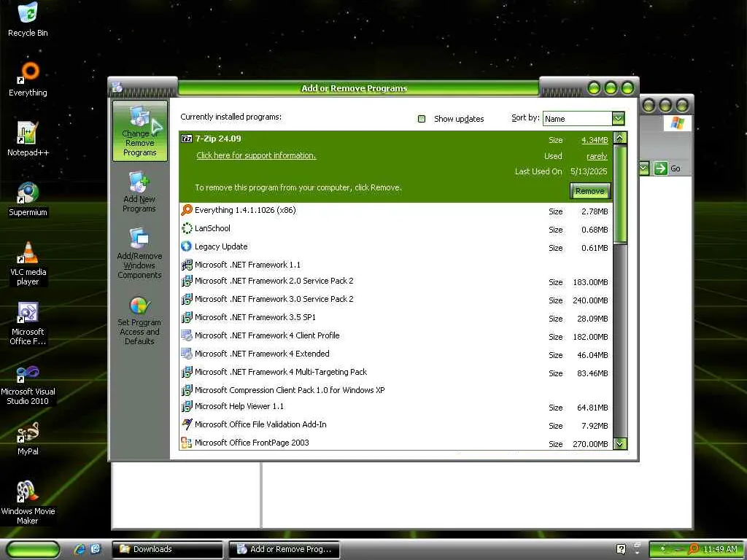This screenshot has height=560, width=747.
Task: Click the Add or Remove Programs title icon
Action: click(x=117, y=87)
